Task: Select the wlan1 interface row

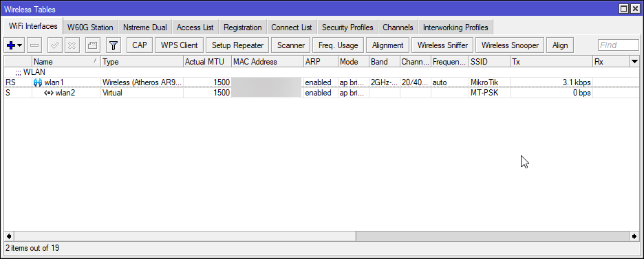Action: [322, 82]
